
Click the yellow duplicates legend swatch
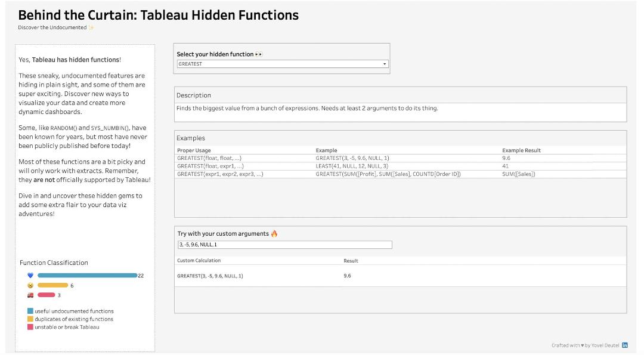click(x=30, y=319)
